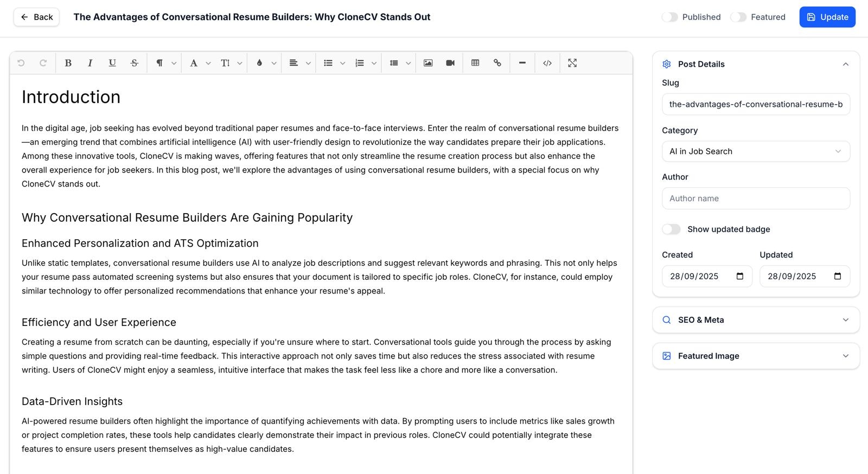Screen dimensions: 868x474
Task: Click the Efficiency and User Experience heading
Action: (x=99, y=322)
